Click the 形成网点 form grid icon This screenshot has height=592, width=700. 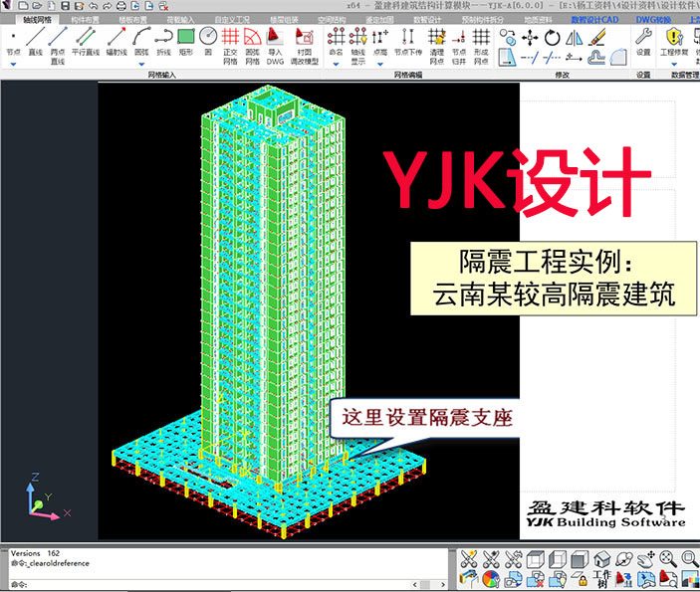481,46
